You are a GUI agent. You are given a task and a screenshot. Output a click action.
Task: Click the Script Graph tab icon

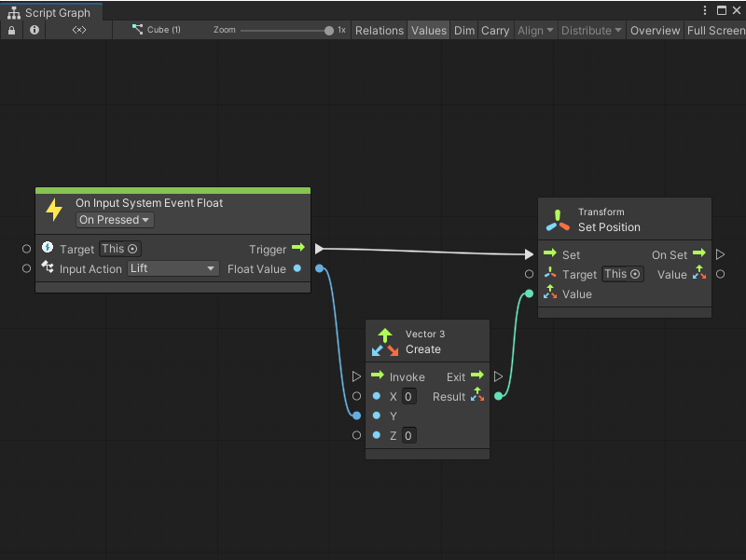(13, 13)
